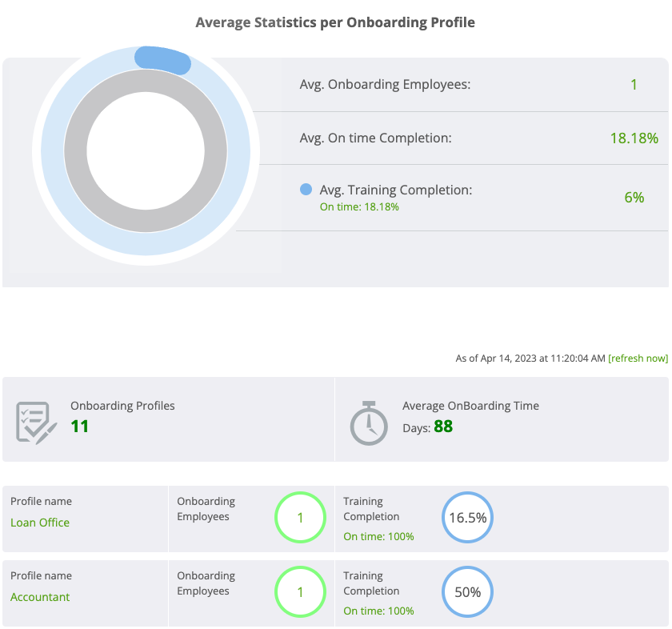Click the 'Avg. On time Completion:' label

375,138
